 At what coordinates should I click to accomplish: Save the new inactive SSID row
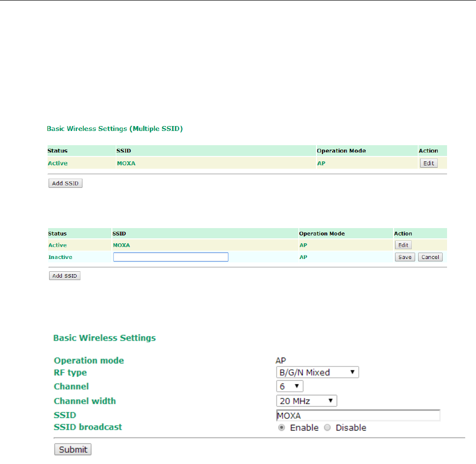(x=405, y=257)
